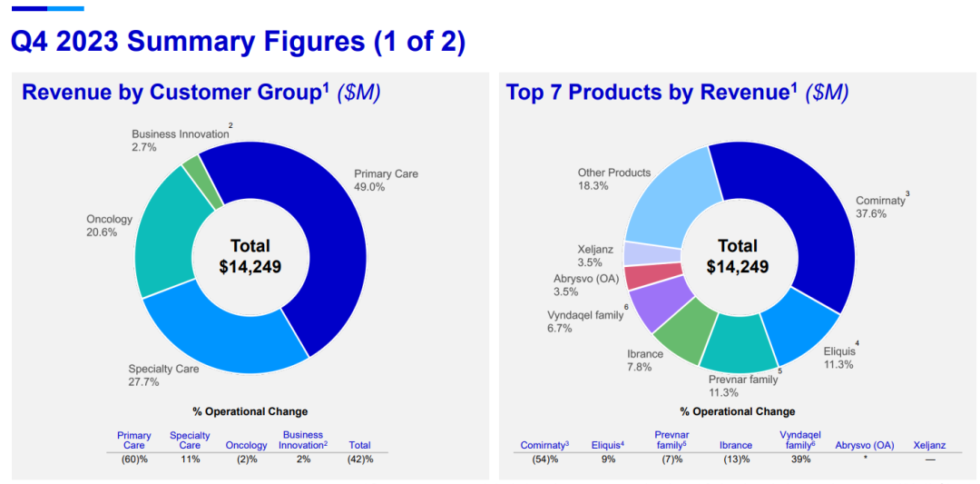Select the Specialty Care table column header

click(x=190, y=440)
